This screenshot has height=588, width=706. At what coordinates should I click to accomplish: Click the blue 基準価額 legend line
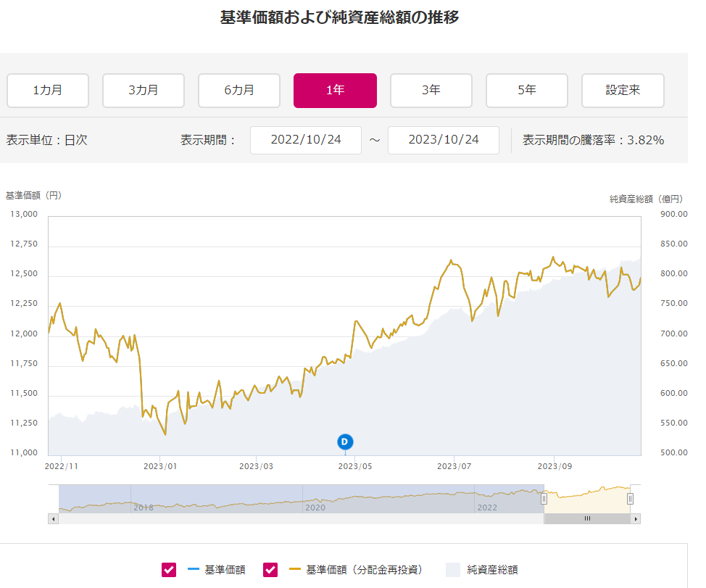point(193,570)
